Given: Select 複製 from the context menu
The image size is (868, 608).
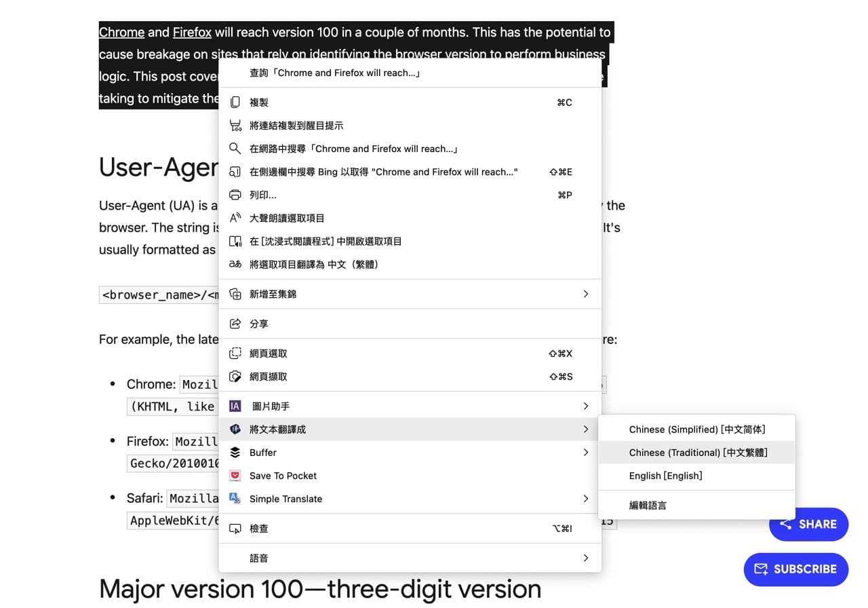Looking at the screenshot, I should [410, 102].
